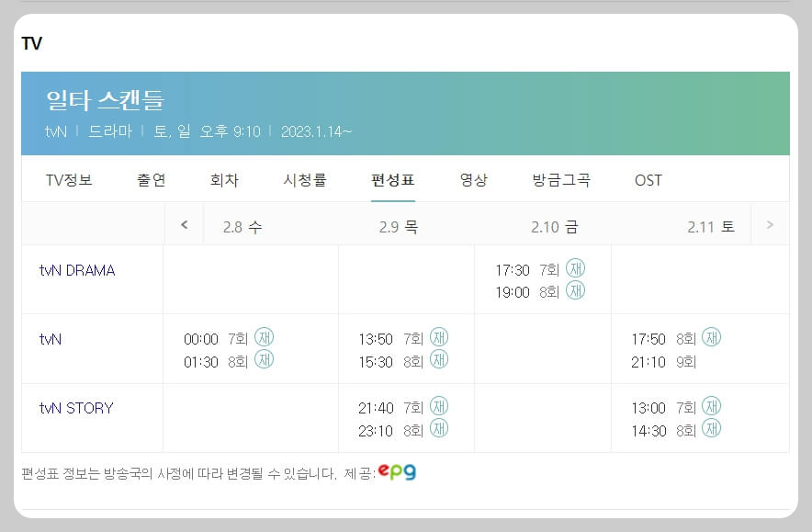Click the 재 rerun badge beside 17:30 7회

577,268
